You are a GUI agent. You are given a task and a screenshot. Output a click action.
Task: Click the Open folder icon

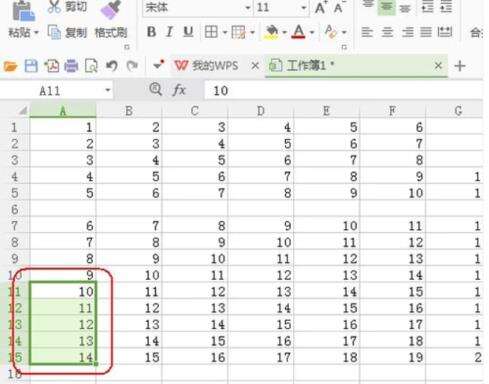[x=10, y=66]
